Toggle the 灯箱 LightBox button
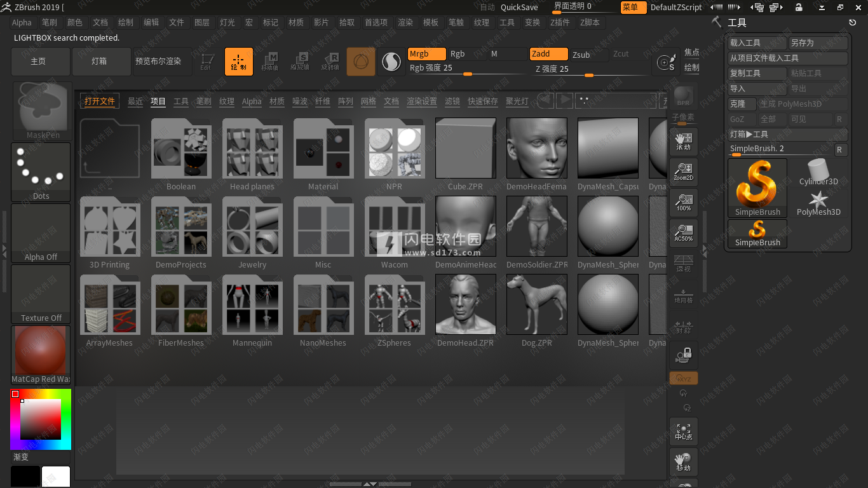The width and height of the screenshot is (868, 488). point(102,62)
